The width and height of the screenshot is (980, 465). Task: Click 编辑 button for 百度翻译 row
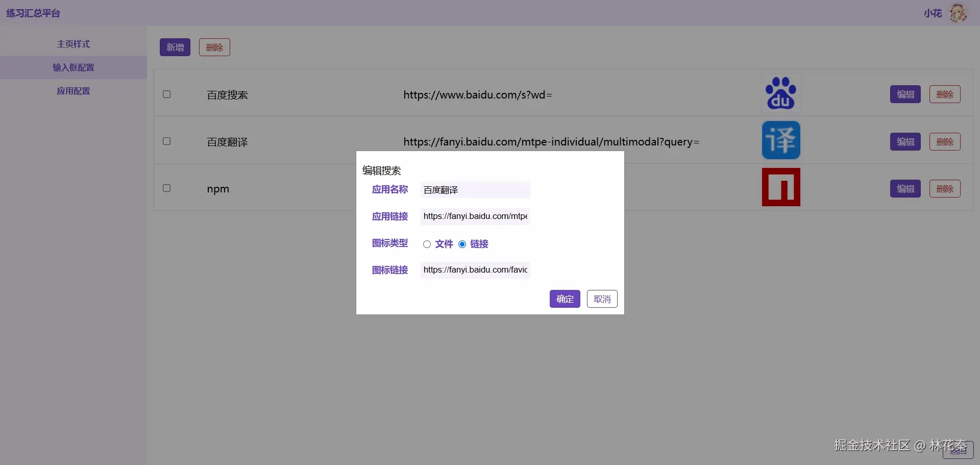(905, 141)
